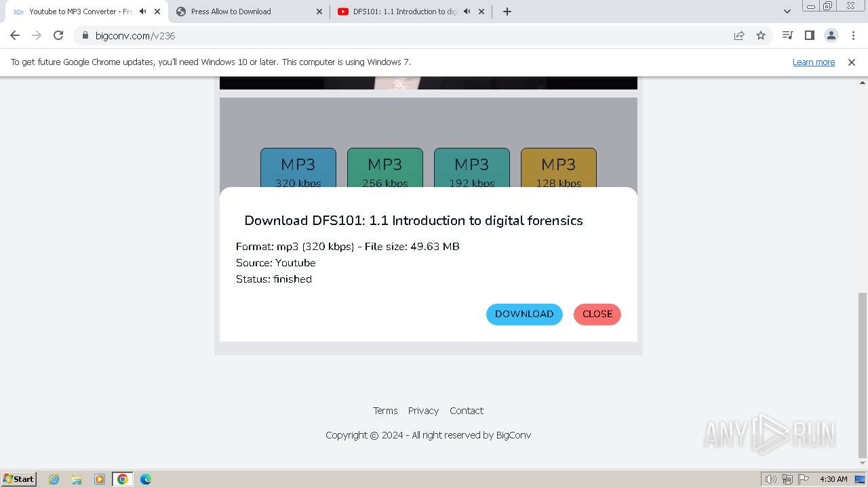Open Windows Media Player from taskbar
The height and width of the screenshot is (488, 868).
(100, 479)
